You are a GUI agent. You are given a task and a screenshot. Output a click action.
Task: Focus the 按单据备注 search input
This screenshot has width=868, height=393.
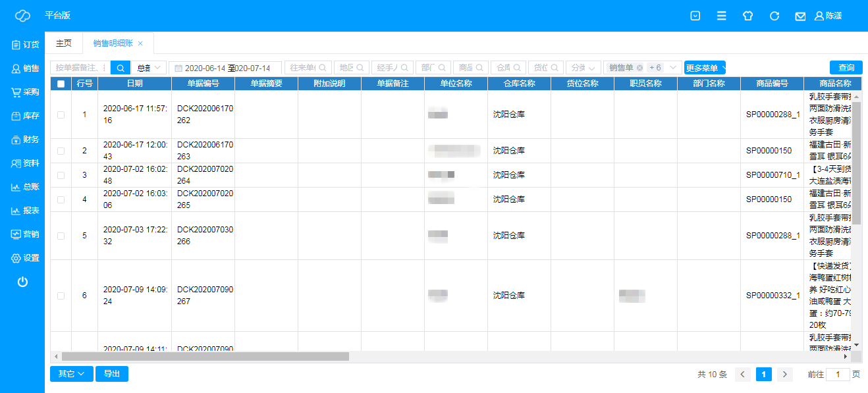coord(80,68)
